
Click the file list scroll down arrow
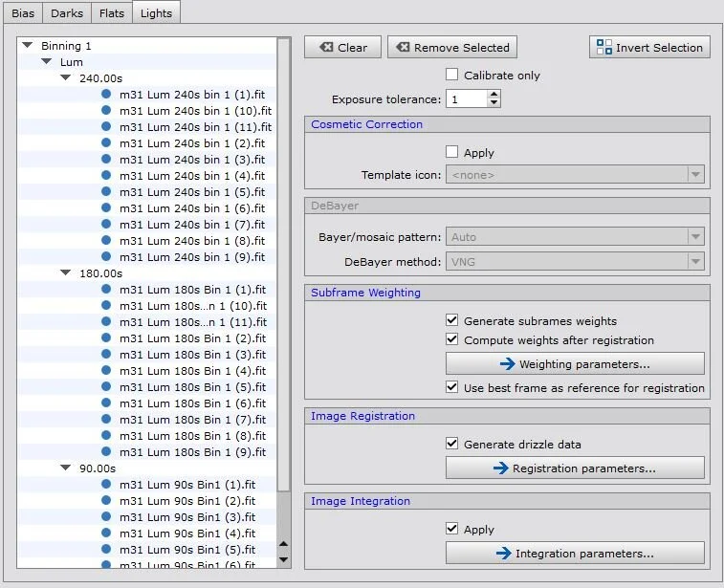pyautogui.click(x=283, y=559)
